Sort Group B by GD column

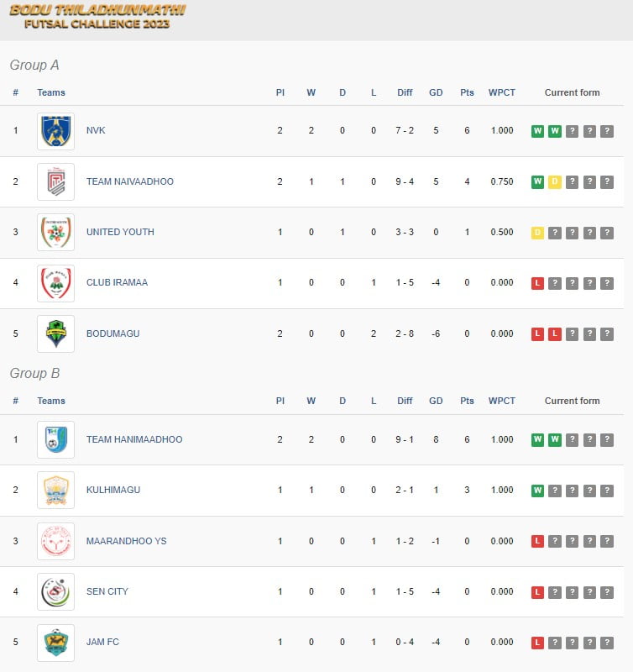coord(436,401)
